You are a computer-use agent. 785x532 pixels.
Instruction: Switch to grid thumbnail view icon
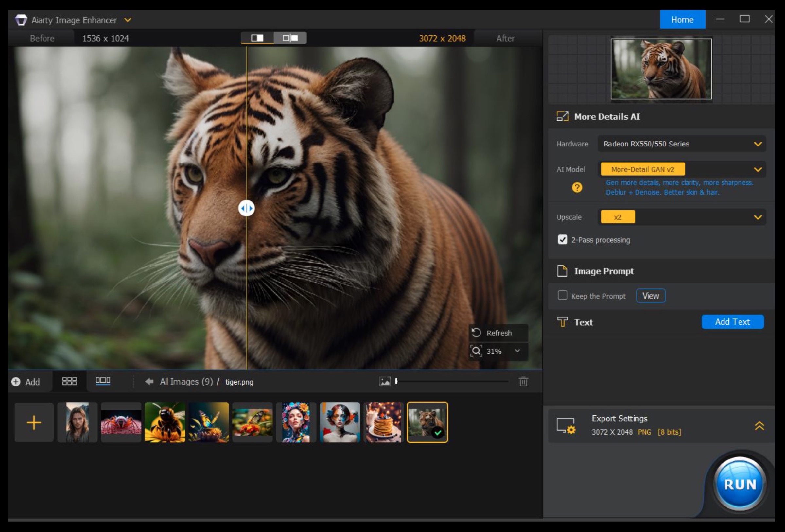click(69, 381)
